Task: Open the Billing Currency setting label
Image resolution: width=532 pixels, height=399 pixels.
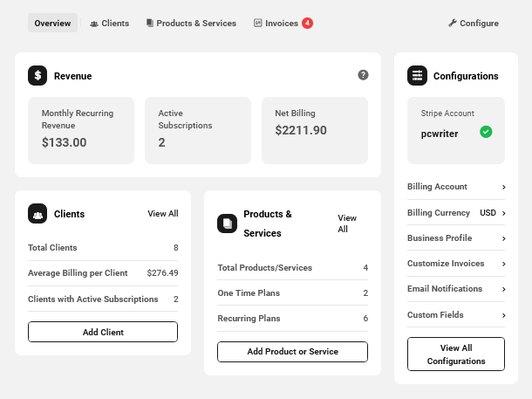Action: tap(439, 212)
